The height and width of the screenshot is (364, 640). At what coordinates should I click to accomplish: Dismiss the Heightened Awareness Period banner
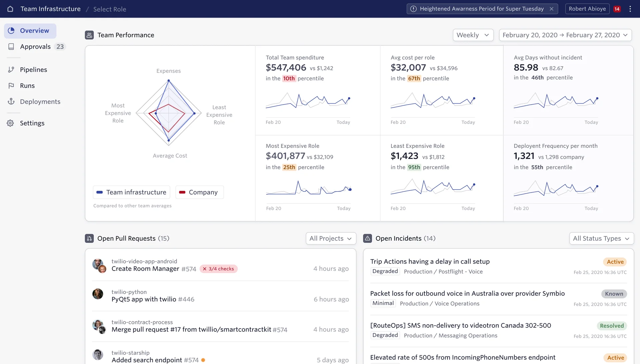click(x=552, y=9)
